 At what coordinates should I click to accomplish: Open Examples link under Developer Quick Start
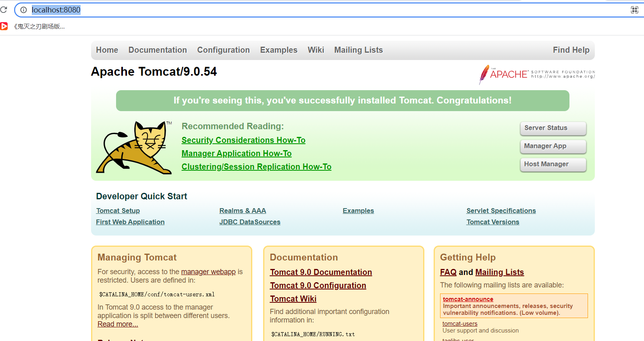(358, 211)
